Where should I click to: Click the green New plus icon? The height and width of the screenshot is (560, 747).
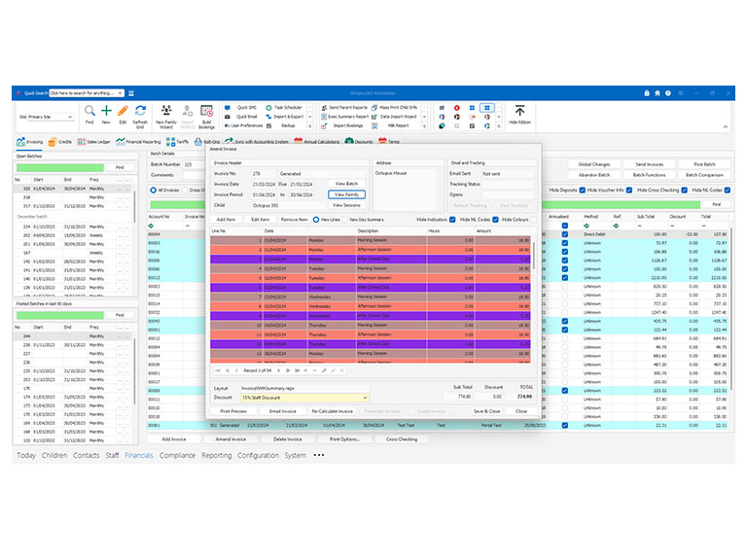106,111
